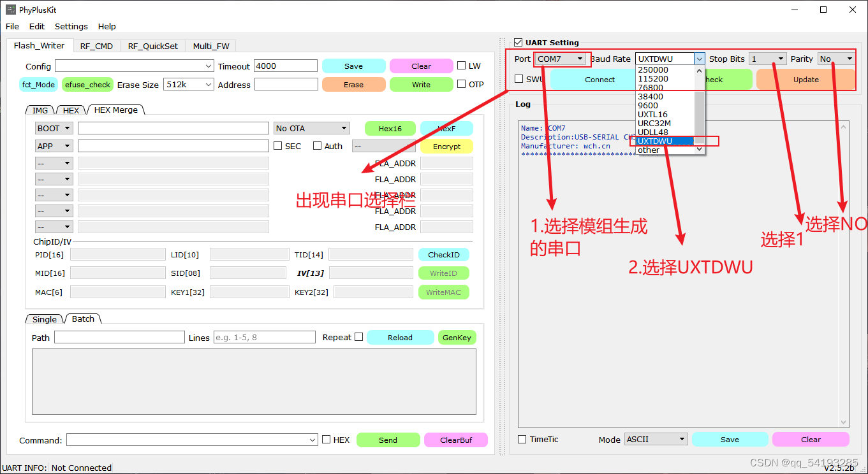Click the fct_Mode button

point(38,84)
